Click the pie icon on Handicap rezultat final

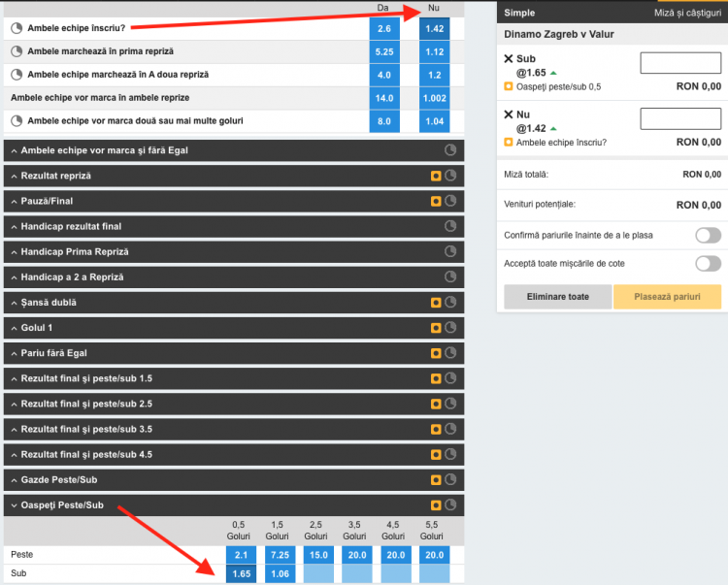(450, 226)
